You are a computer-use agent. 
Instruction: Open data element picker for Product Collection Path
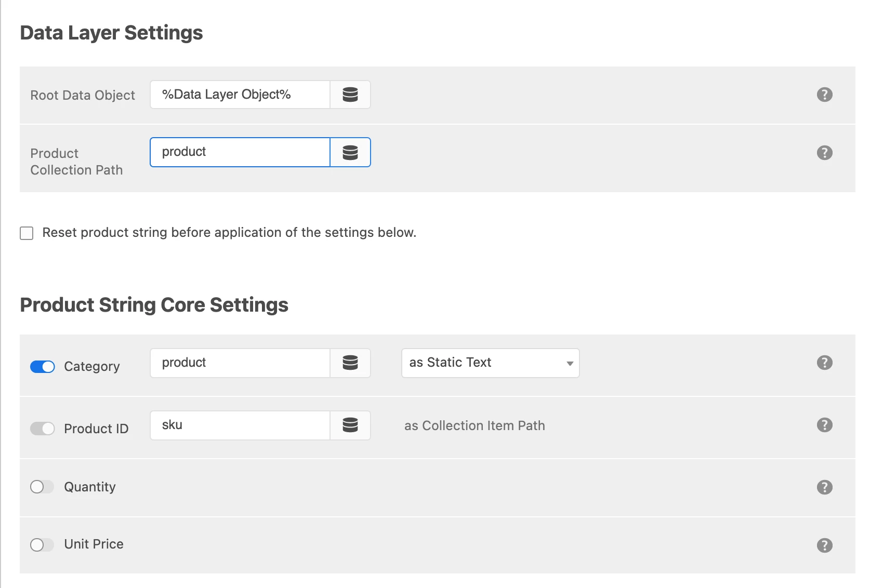click(350, 152)
